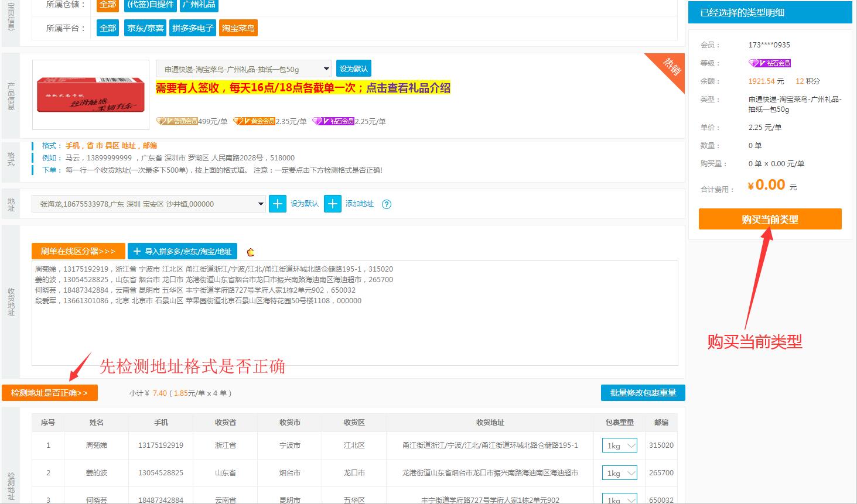857x504 pixels.
Task: Open the 申通快递 product type dropdown
Action: [243, 69]
